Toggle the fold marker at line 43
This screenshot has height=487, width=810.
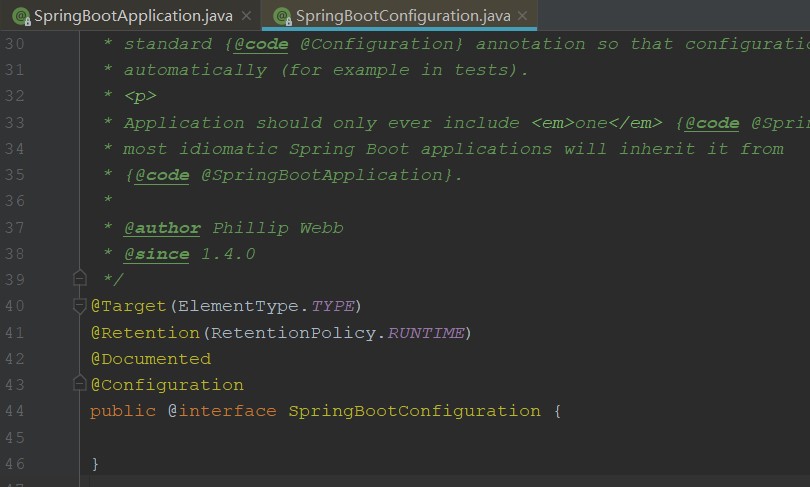(80, 383)
